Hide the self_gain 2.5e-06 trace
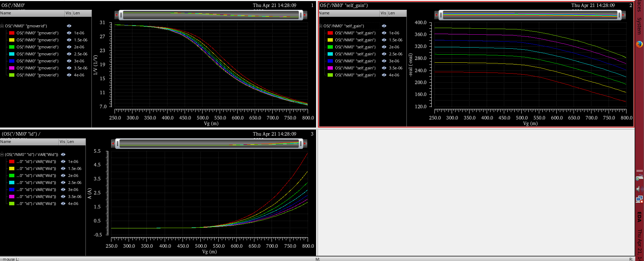Screen dimensions: 644x261 click(384, 54)
